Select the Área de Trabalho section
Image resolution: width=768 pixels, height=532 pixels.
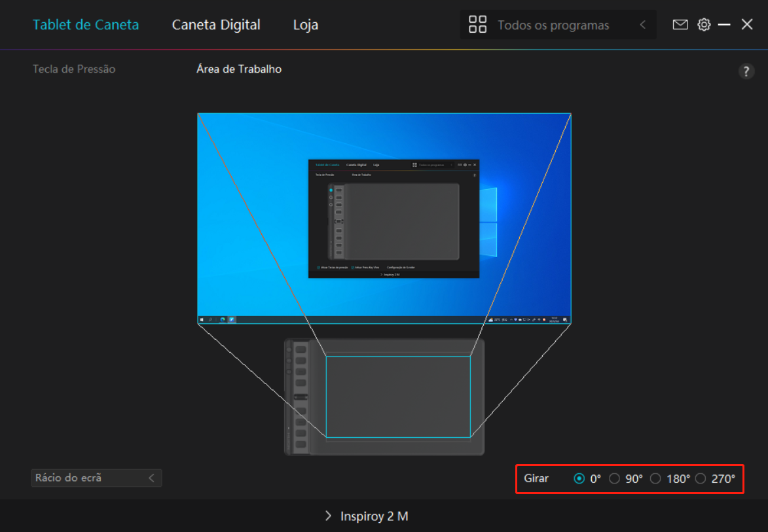[x=239, y=69]
